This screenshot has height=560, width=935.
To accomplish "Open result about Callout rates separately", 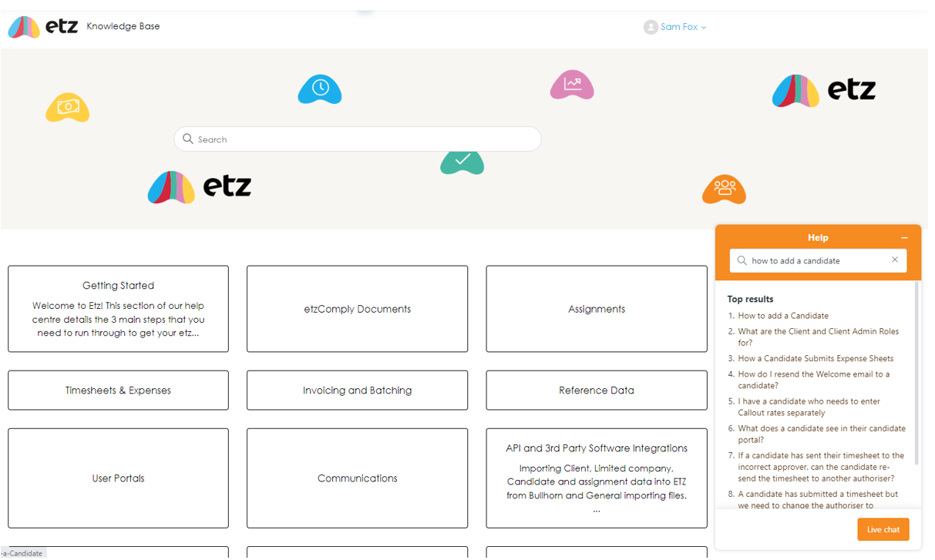I will [x=809, y=407].
